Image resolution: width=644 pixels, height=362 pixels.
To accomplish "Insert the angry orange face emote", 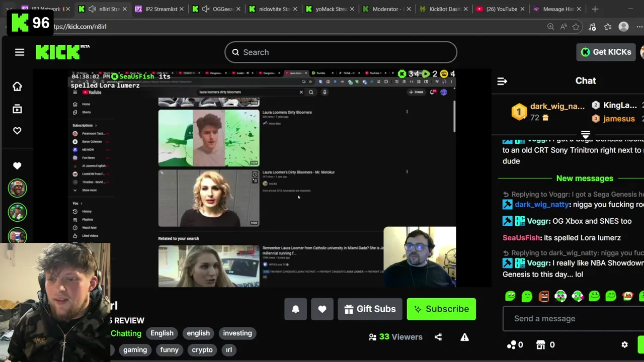I will [x=544, y=296].
